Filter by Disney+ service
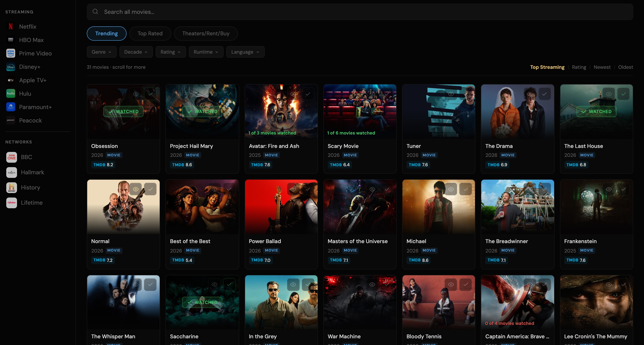Screen dimensions: 644x345 pyautogui.click(x=23, y=67)
